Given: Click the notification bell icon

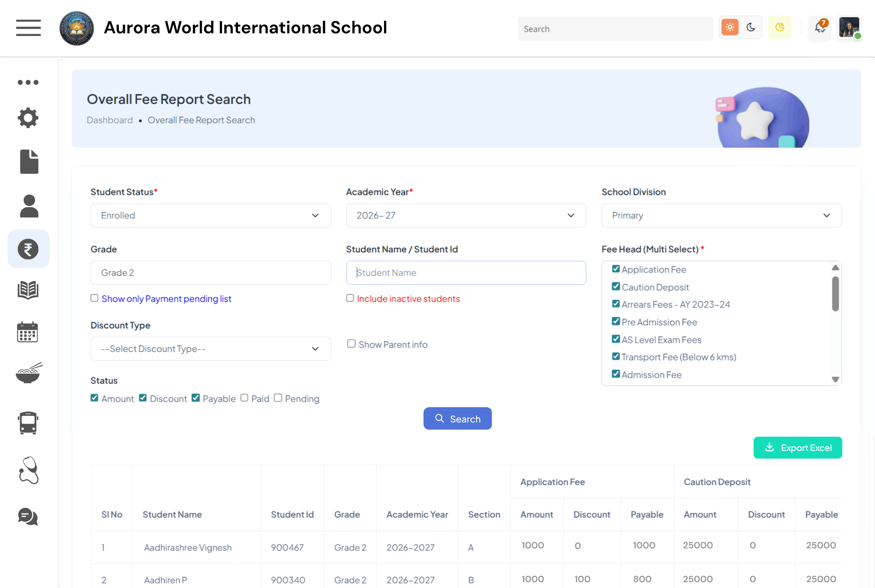Looking at the screenshot, I should (819, 28).
